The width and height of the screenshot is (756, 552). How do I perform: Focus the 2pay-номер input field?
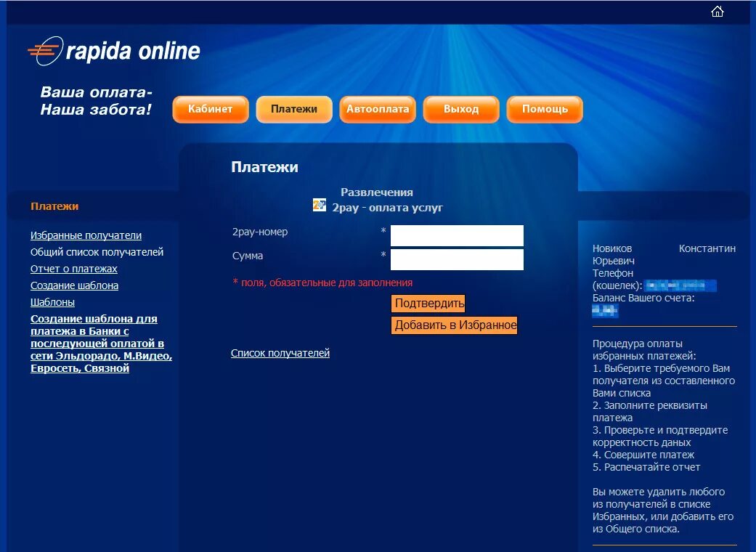point(457,236)
